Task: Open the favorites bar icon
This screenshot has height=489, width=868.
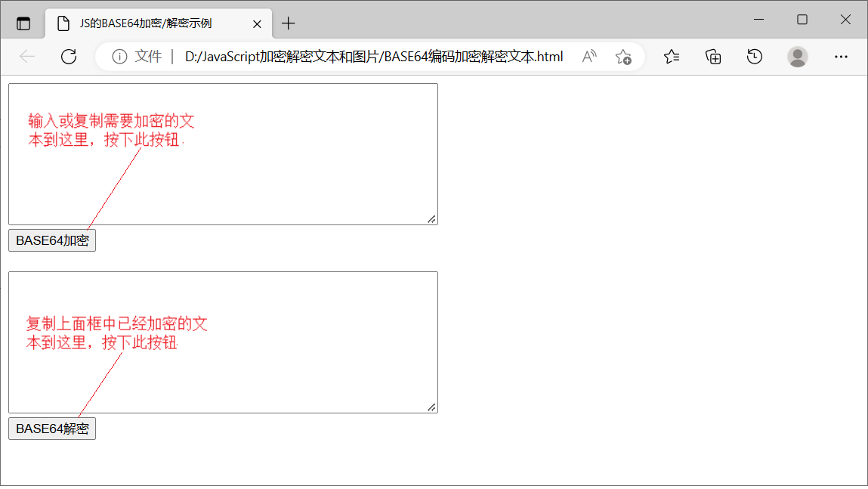Action: coord(671,56)
